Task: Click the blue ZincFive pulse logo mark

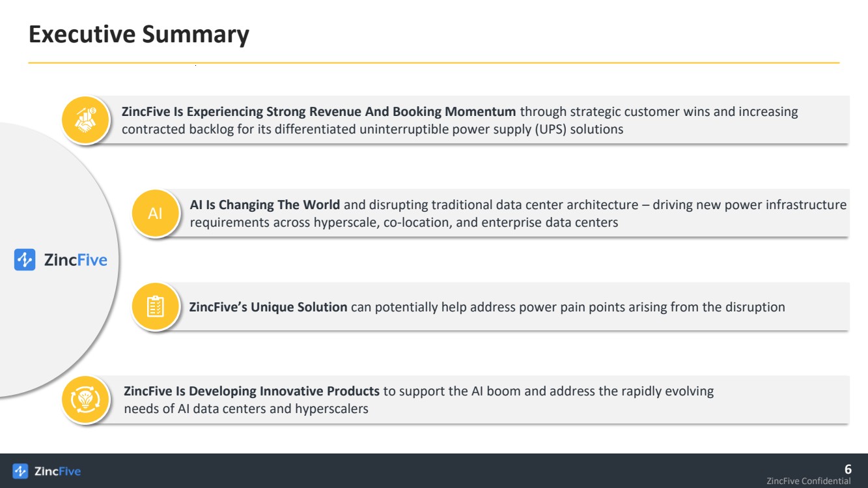Action: pos(25,260)
